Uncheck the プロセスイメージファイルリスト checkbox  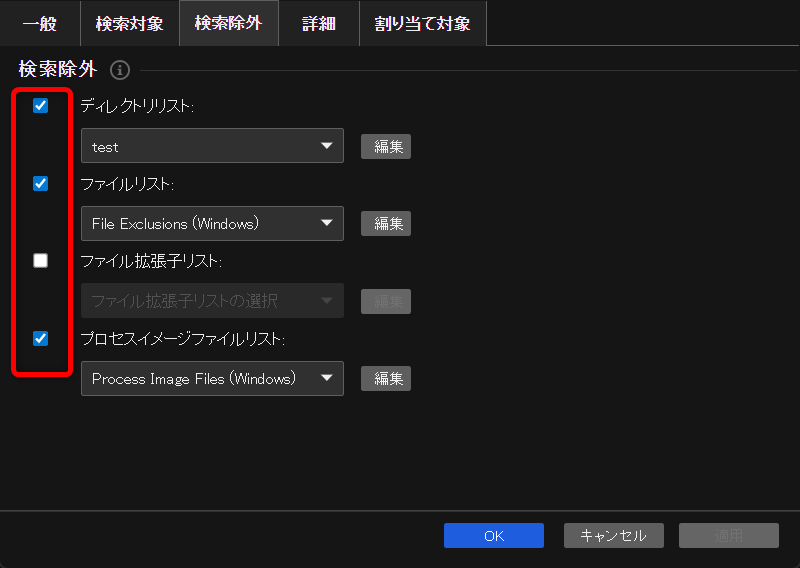click(40, 338)
